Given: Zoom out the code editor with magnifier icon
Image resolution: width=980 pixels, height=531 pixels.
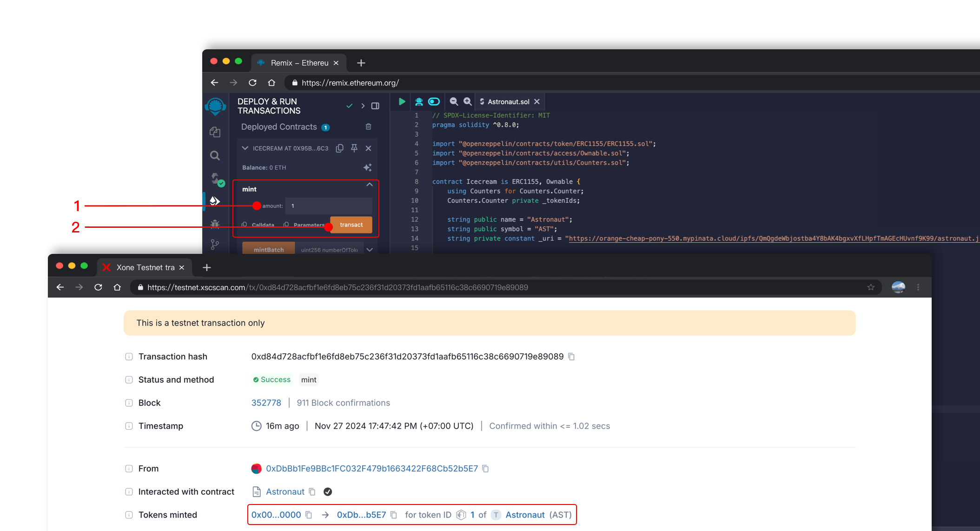Looking at the screenshot, I should pyautogui.click(x=453, y=101).
